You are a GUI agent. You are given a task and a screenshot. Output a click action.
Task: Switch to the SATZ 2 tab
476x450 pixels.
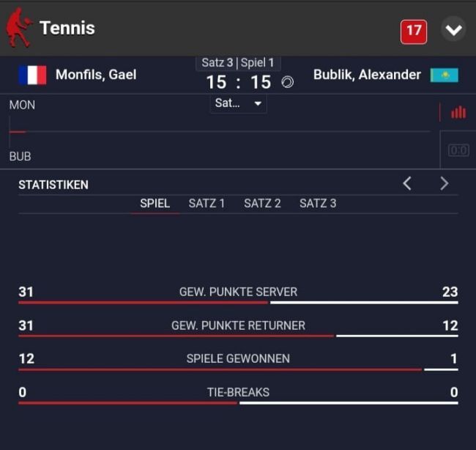262,203
